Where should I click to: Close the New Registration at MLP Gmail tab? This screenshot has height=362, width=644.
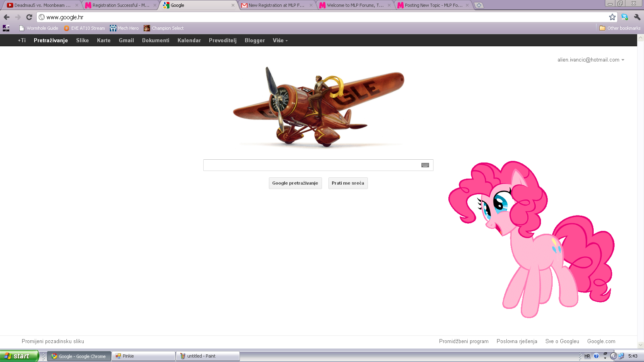[311, 5]
